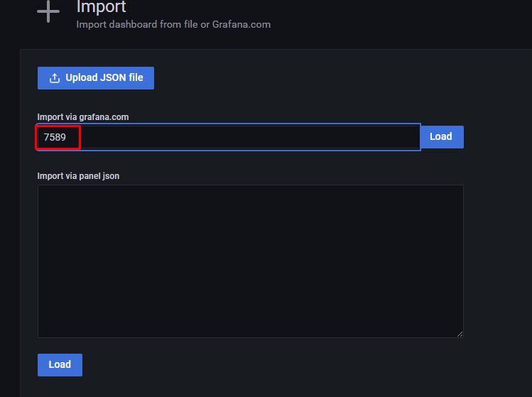Click the plus icon beside Import heading
The image size is (532, 397).
[x=48, y=11]
